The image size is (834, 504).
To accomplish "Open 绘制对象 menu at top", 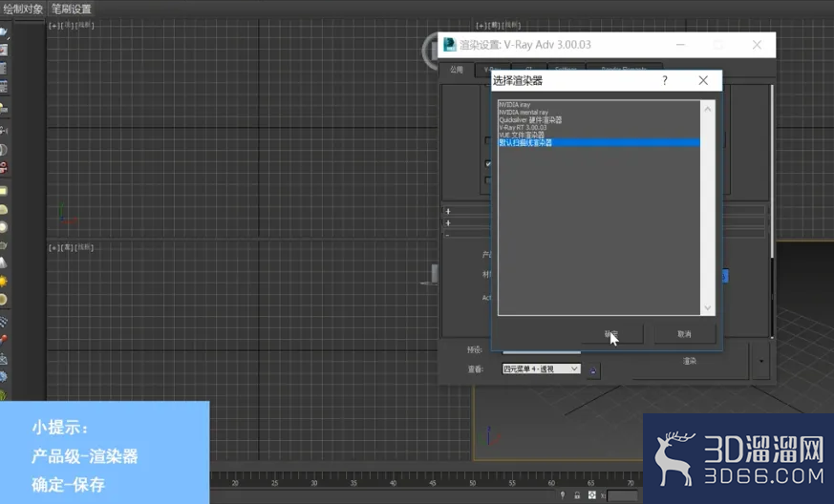I will (23, 9).
